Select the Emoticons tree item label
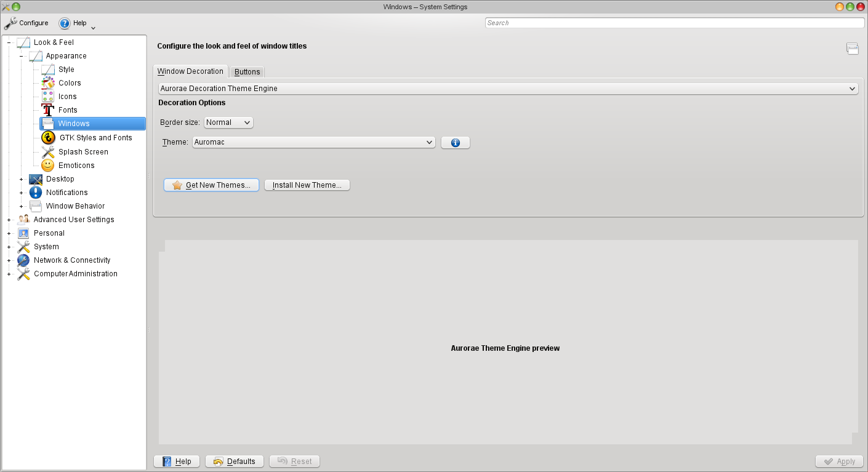The height and width of the screenshot is (472, 868). click(76, 166)
